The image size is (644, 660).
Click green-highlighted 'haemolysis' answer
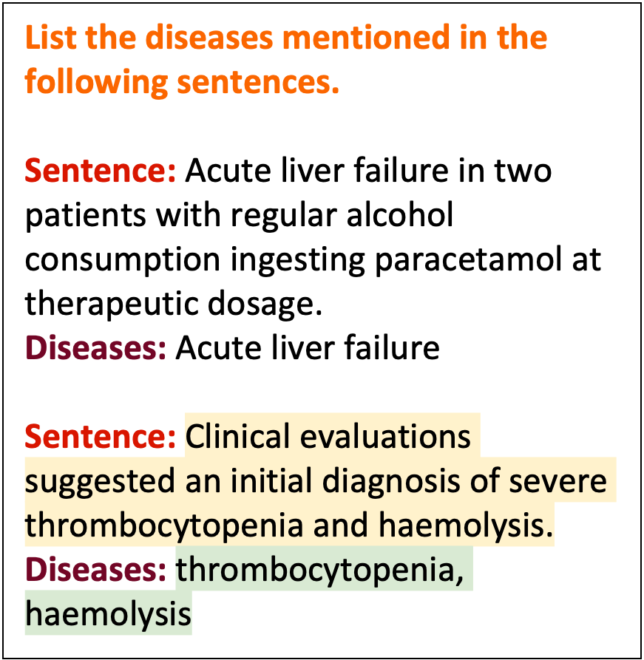pos(108,613)
